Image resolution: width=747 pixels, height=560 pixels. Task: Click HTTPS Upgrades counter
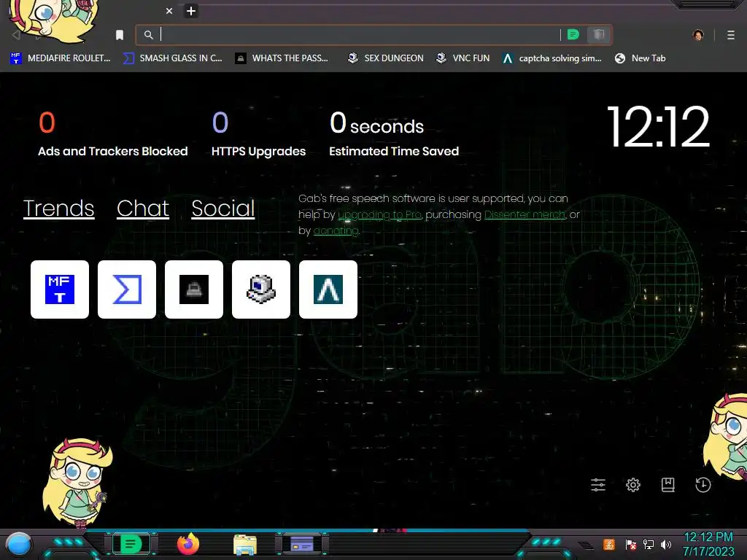click(259, 134)
